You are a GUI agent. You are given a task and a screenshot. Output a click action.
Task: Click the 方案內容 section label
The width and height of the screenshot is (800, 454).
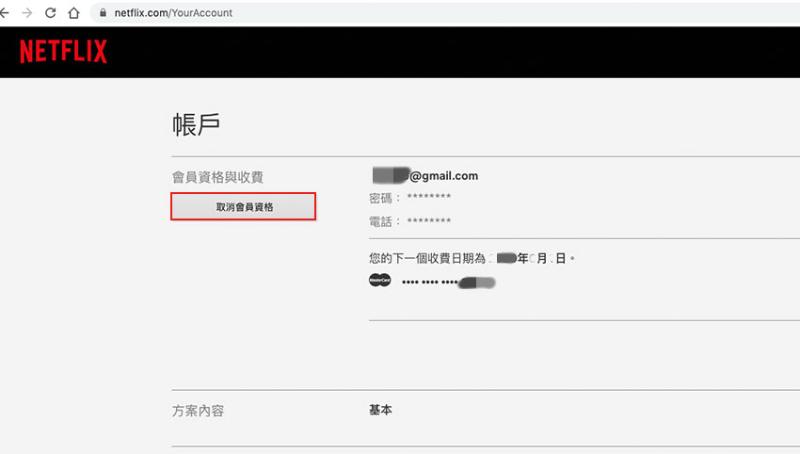[x=198, y=411]
